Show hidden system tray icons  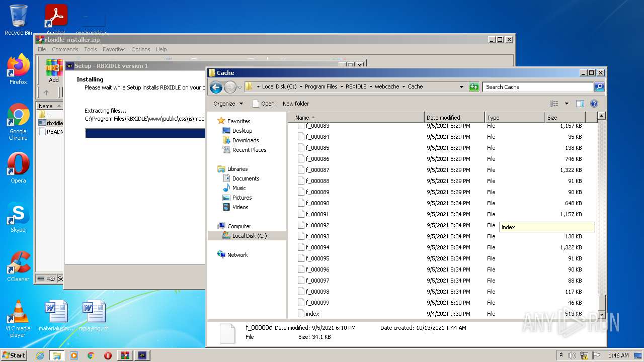coord(561,355)
